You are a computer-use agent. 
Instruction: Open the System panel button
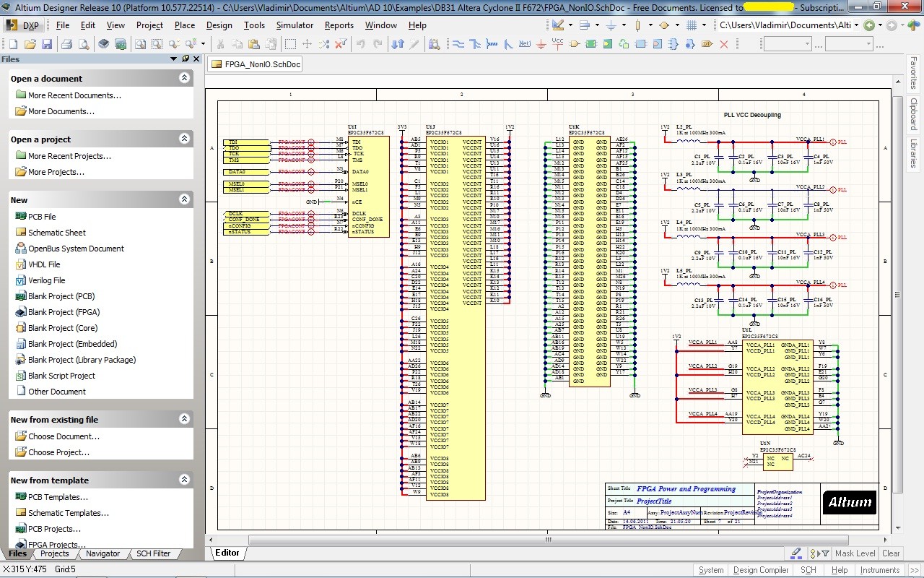point(710,570)
